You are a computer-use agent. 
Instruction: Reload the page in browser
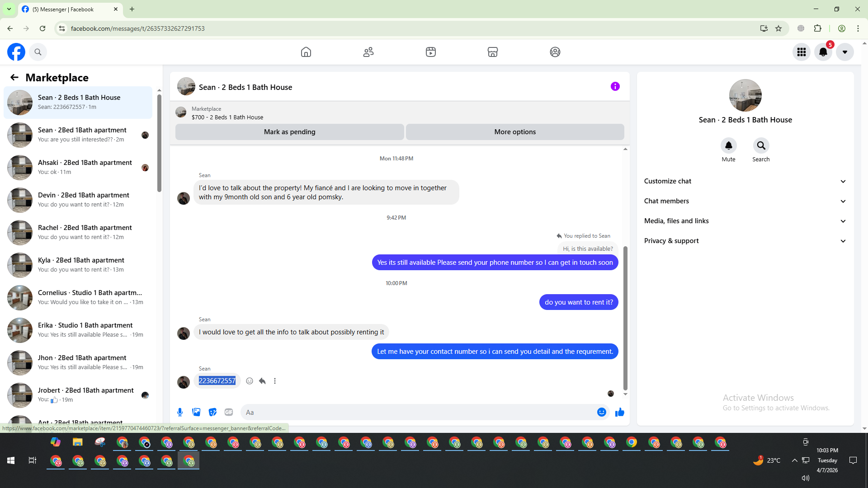pos(42,28)
